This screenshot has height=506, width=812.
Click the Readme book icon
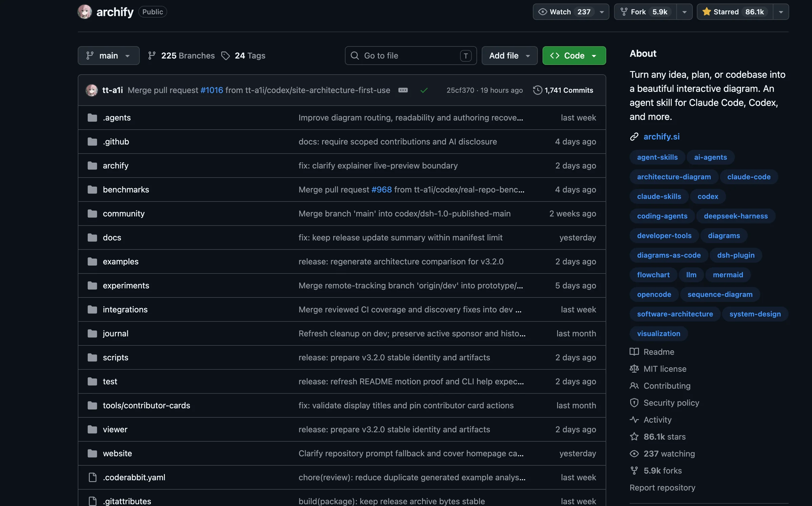(x=634, y=352)
